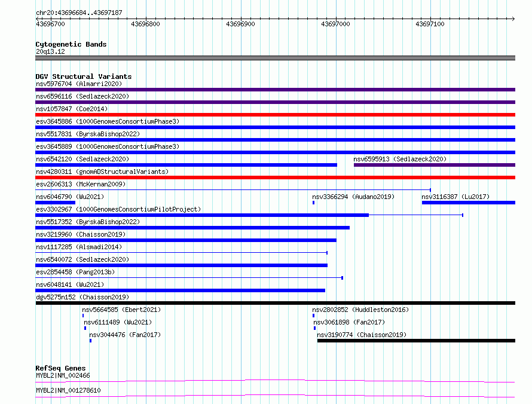Viewport: 532px width, 404px height.
Task: Click the chr20:43696684..43697187 region label
Action: point(79,13)
